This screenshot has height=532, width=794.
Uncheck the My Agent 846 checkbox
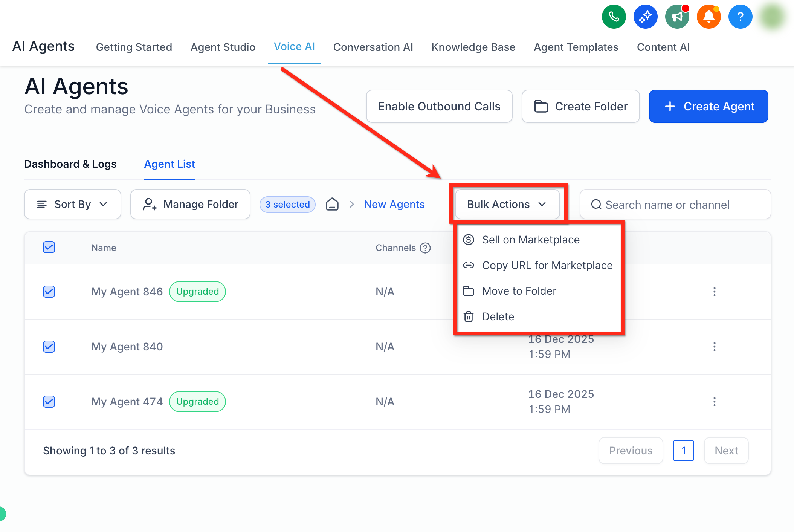[x=49, y=292]
